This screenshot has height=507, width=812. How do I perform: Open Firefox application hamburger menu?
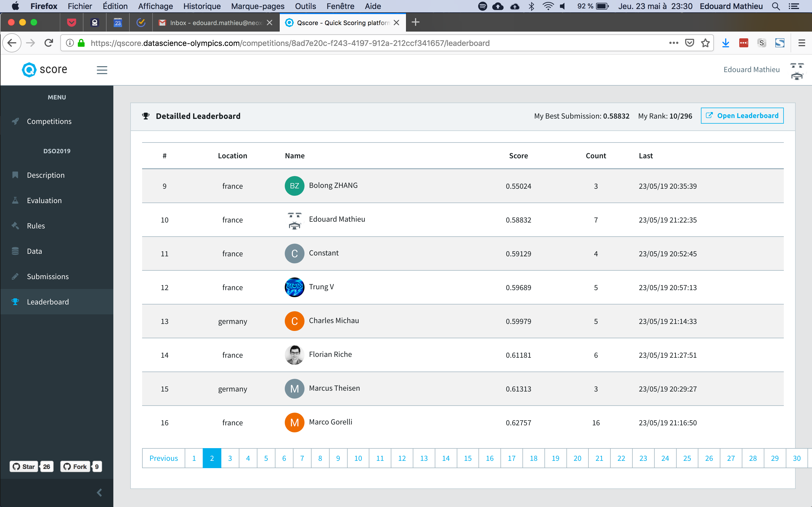coord(802,43)
